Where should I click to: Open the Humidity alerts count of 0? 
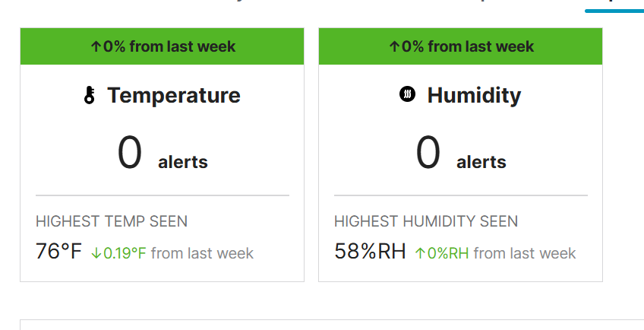(428, 153)
